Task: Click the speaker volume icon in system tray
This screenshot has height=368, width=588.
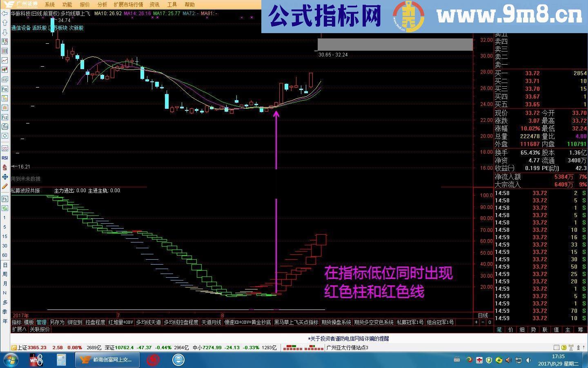Action: (528, 360)
